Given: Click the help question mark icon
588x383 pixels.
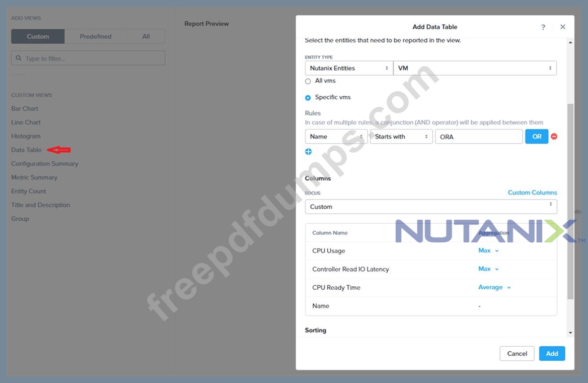Looking at the screenshot, I should (x=543, y=27).
